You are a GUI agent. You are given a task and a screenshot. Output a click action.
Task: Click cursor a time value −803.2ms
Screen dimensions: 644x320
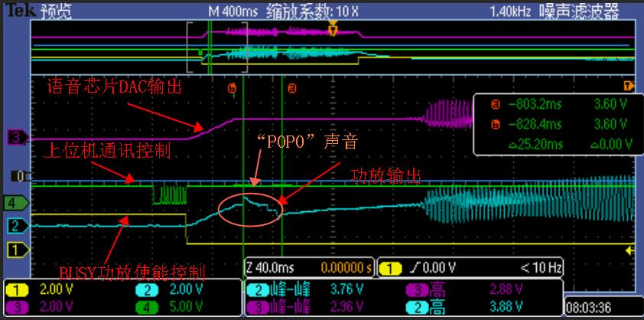pyautogui.click(x=535, y=104)
